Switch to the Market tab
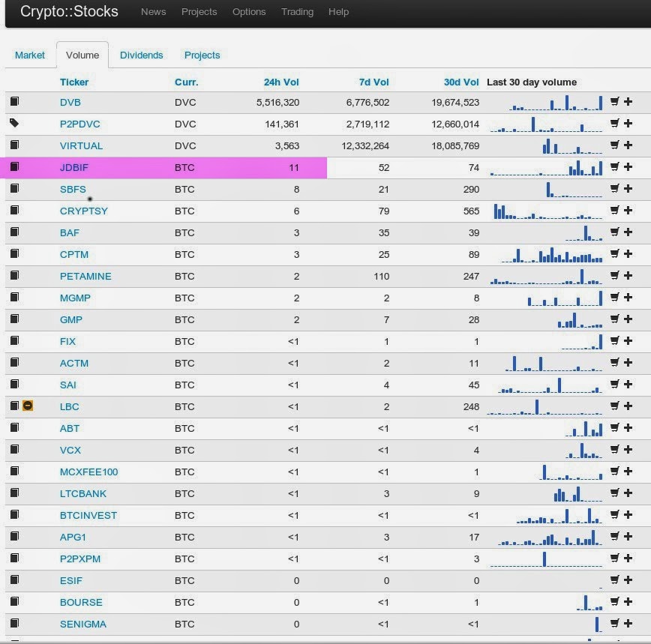Viewport: 651px width, 644px height. (29, 55)
